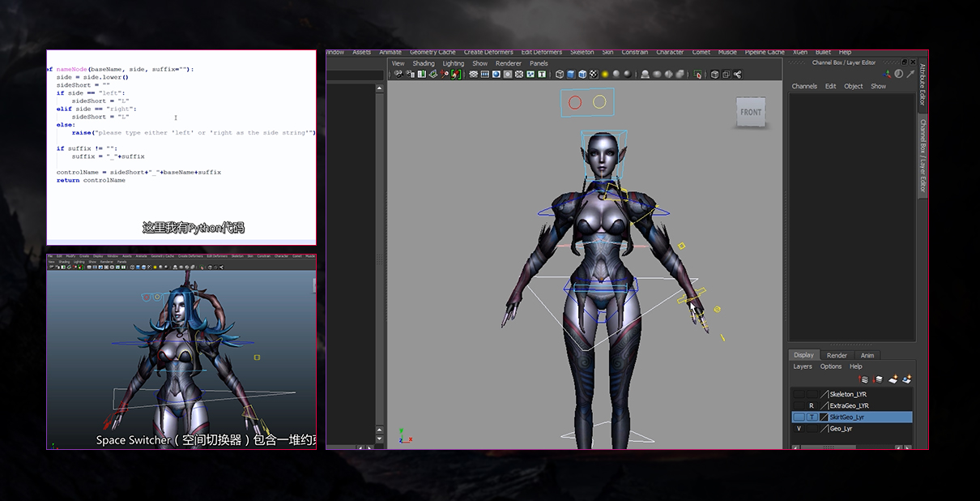
Task: Open the viewport Renderer menu
Action: [509, 63]
